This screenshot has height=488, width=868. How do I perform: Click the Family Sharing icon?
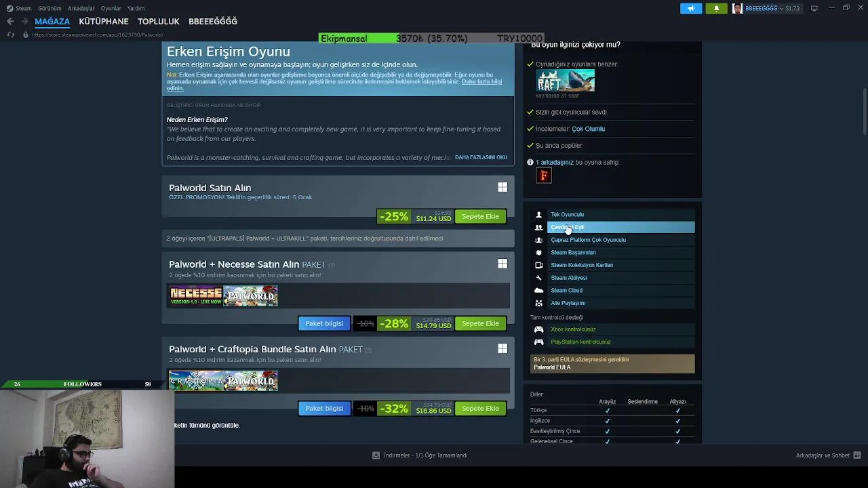click(x=538, y=303)
